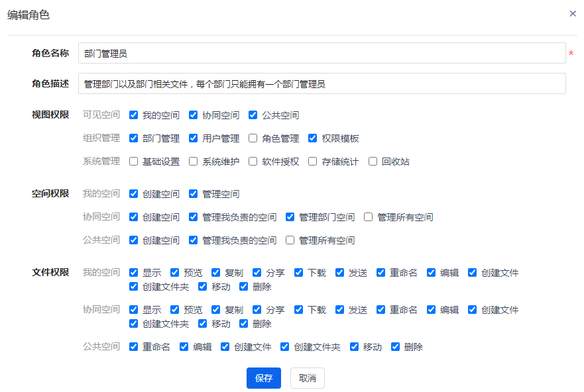Click the 角色描述 input field
The image size is (584, 392).
click(x=321, y=83)
